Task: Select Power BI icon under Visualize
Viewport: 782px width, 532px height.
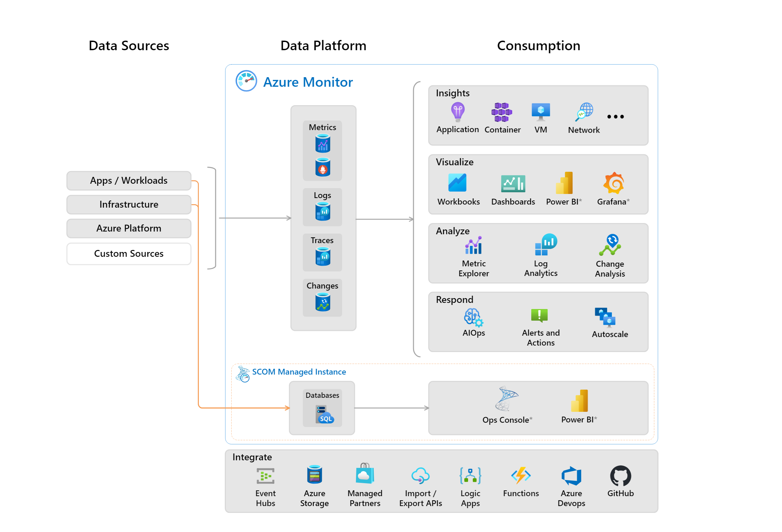Action: [x=564, y=183]
